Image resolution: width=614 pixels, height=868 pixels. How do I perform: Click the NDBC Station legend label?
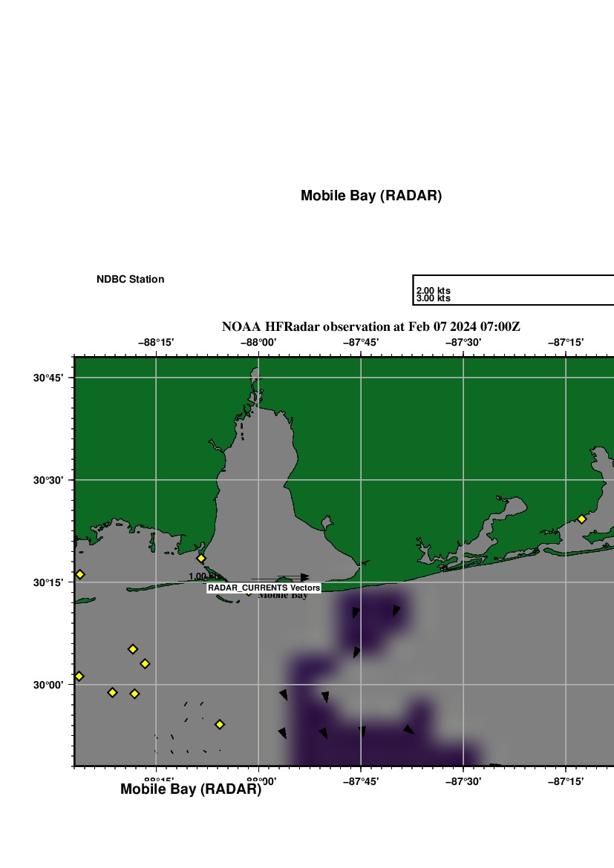point(130,280)
